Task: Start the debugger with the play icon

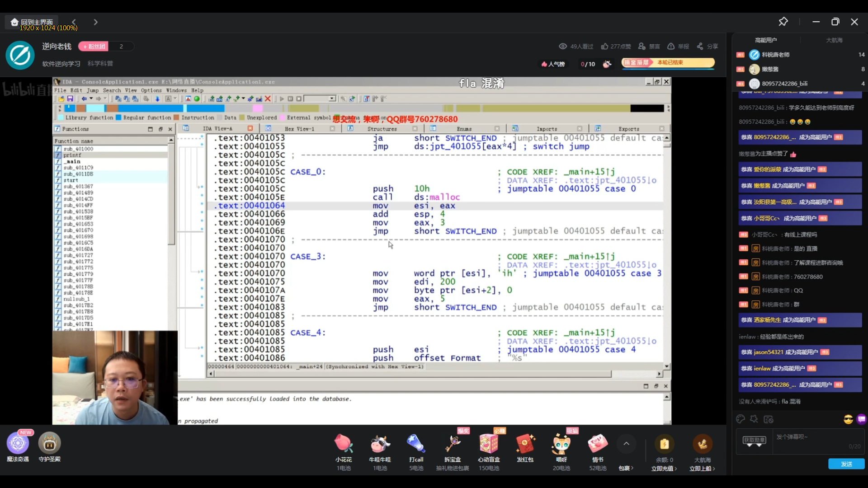Action: point(282,99)
